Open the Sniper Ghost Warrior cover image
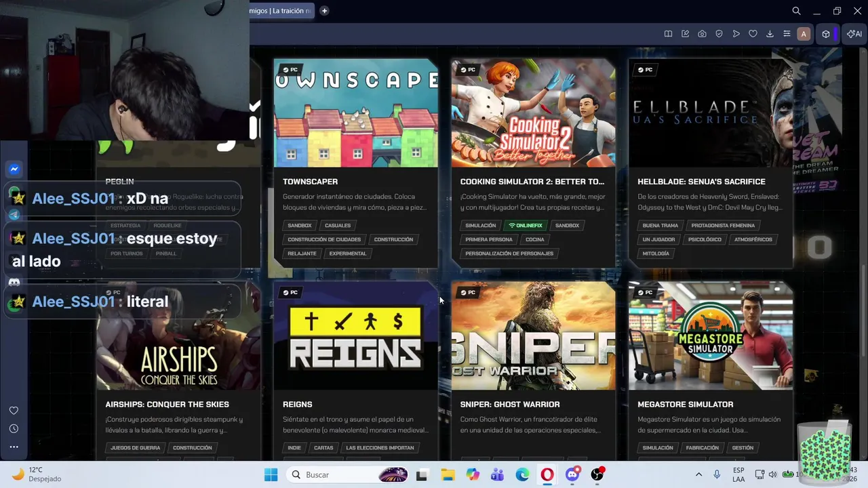 (x=534, y=335)
